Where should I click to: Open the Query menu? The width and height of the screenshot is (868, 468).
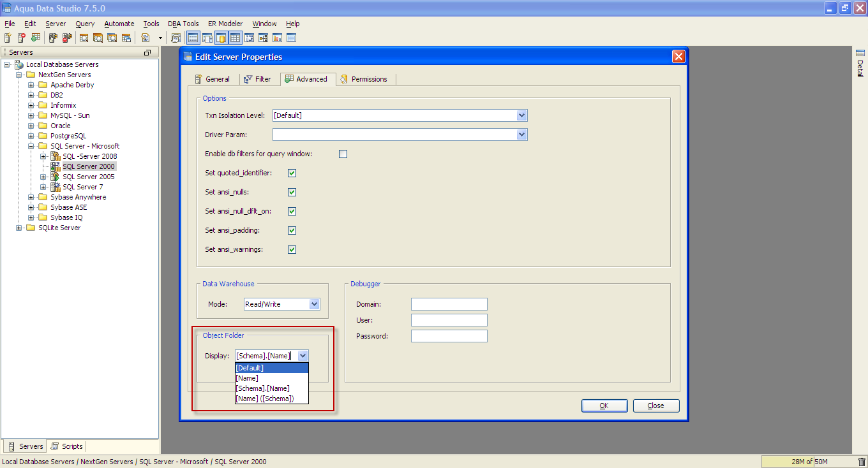point(85,24)
